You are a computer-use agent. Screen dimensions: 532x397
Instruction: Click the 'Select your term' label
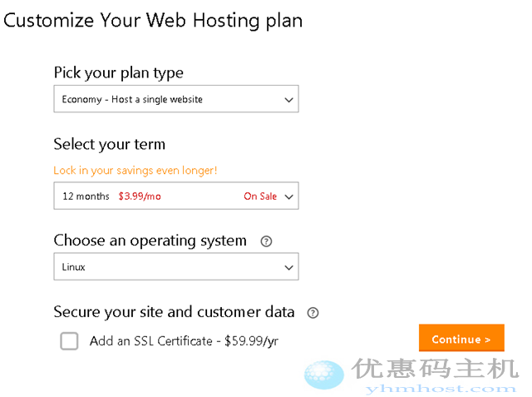click(109, 144)
